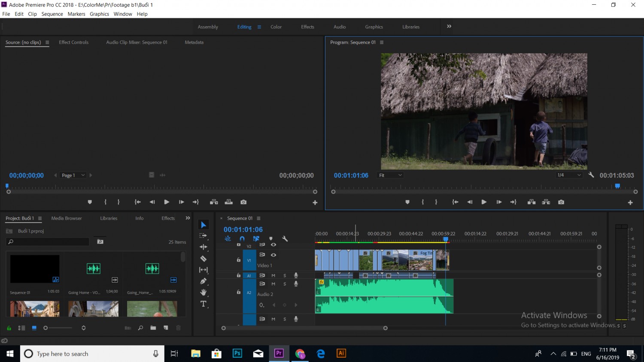Expand hidden Project panel tabs chevron
644x362 pixels.
click(188, 218)
